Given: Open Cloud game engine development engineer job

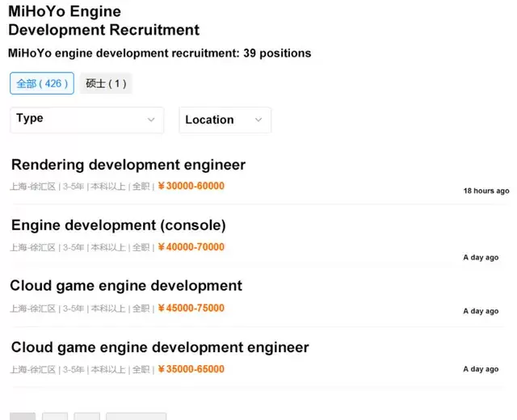Looking at the screenshot, I should pyautogui.click(x=160, y=347).
